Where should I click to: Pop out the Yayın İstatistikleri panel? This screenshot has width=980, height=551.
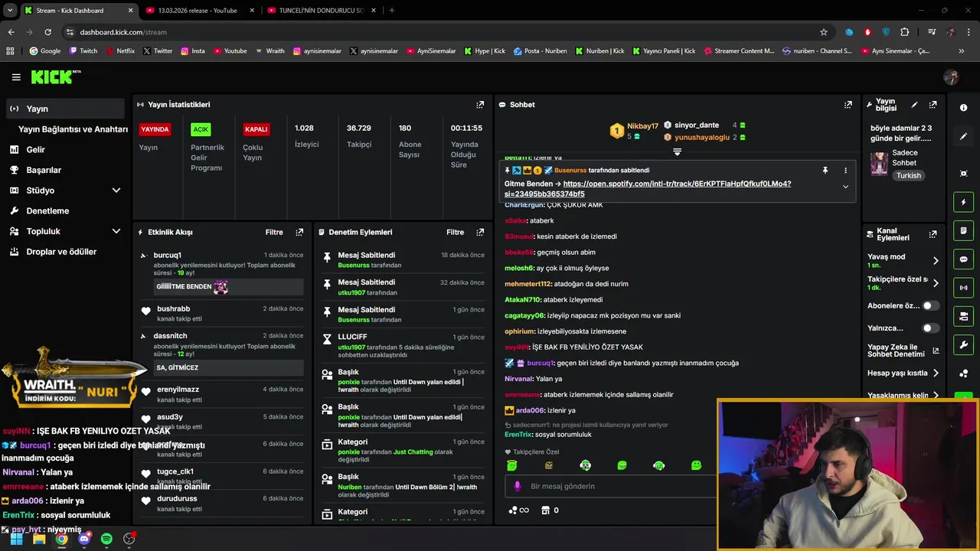(x=480, y=105)
